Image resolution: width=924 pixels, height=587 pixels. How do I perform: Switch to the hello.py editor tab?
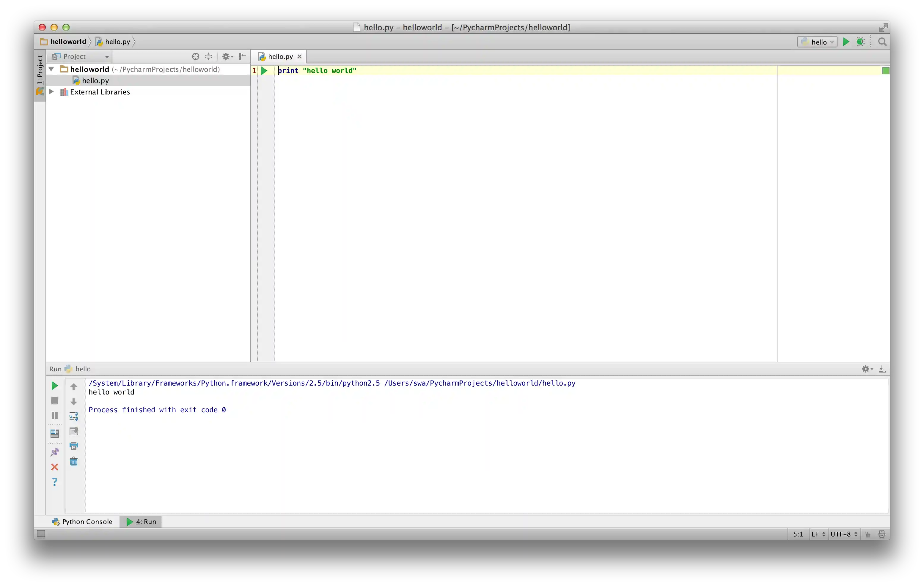click(280, 56)
